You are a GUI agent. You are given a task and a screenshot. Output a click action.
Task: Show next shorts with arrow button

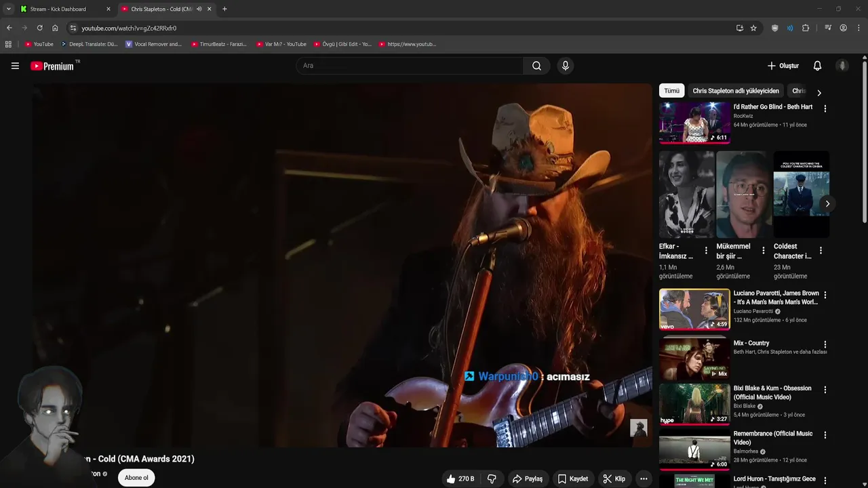click(827, 203)
